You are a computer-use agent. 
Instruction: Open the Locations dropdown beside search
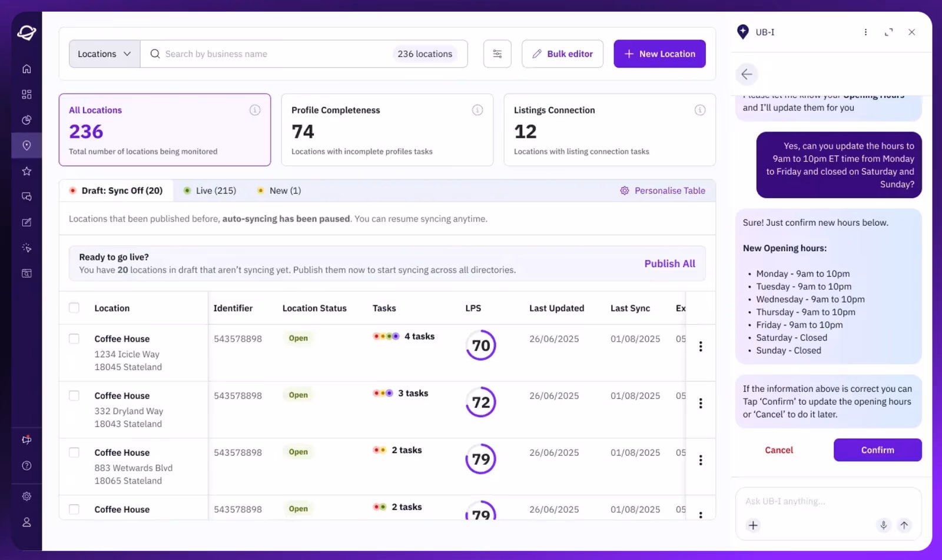(x=104, y=54)
